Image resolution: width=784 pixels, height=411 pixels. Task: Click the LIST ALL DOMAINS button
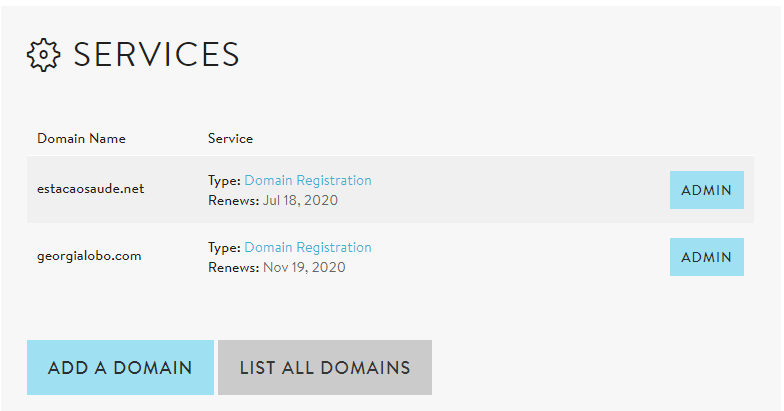[325, 367]
